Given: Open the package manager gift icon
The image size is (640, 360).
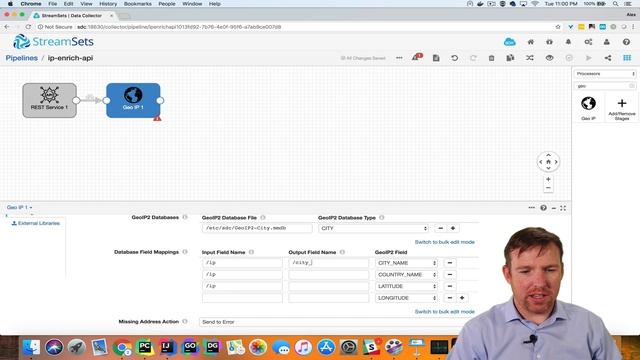Looking at the screenshot, I should (549, 42).
